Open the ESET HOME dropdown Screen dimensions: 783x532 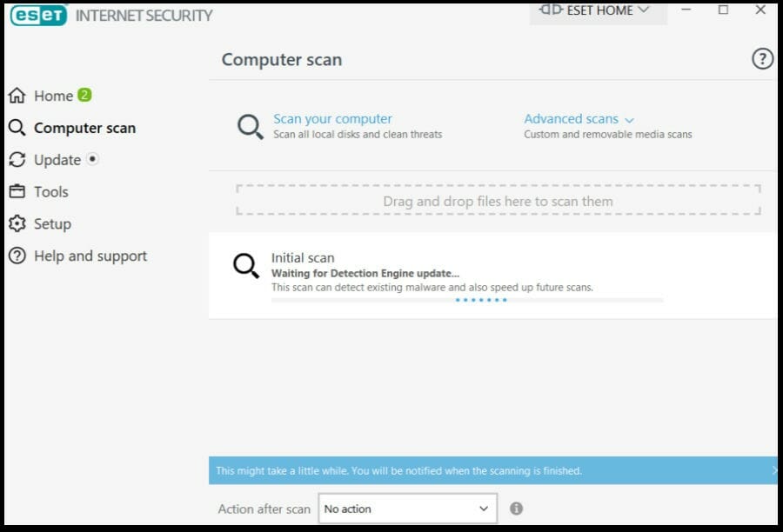pyautogui.click(x=599, y=12)
